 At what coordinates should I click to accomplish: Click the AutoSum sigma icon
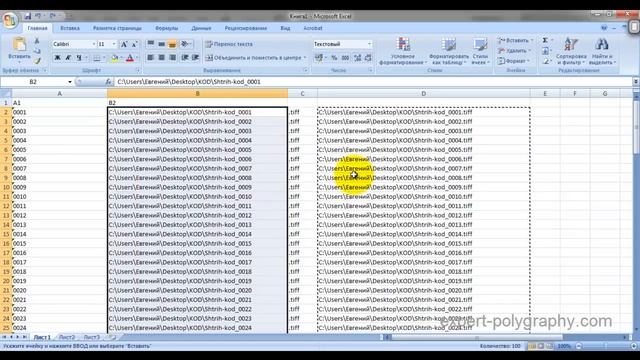coord(545,40)
